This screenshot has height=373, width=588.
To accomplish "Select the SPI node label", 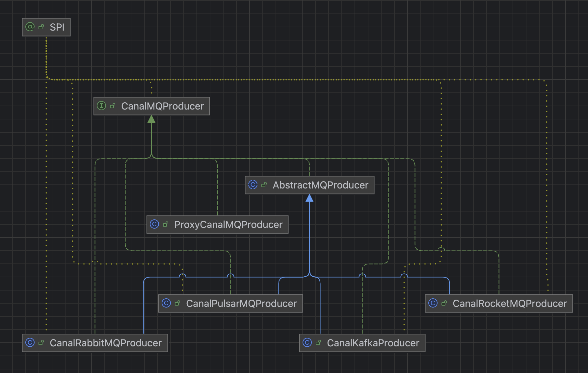I will pyautogui.click(x=57, y=27).
